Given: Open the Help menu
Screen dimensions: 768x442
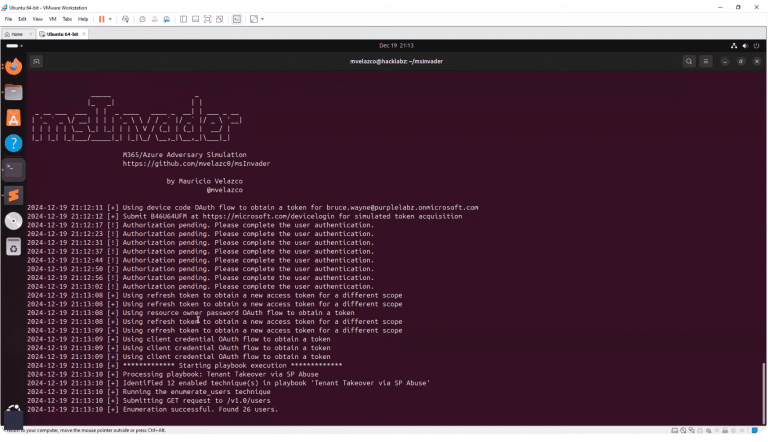Looking at the screenshot, I should [x=83, y=19].
